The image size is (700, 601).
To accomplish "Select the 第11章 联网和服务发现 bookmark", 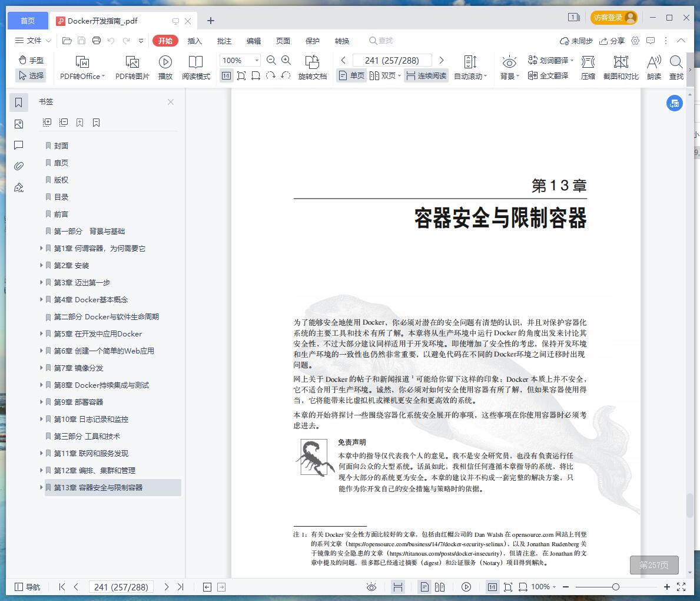I will point(91,453).
